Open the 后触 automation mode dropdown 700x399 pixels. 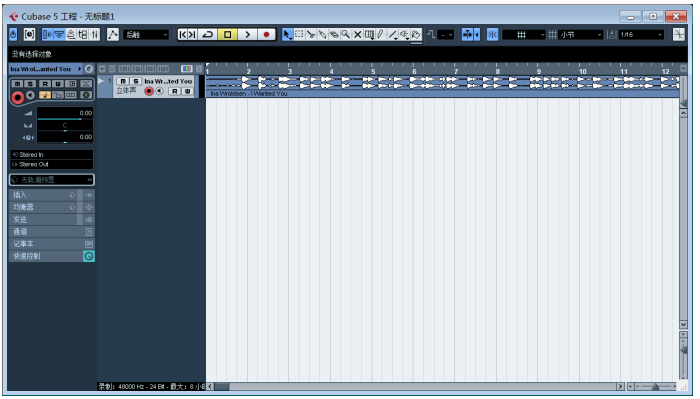[x=146, y=34]
